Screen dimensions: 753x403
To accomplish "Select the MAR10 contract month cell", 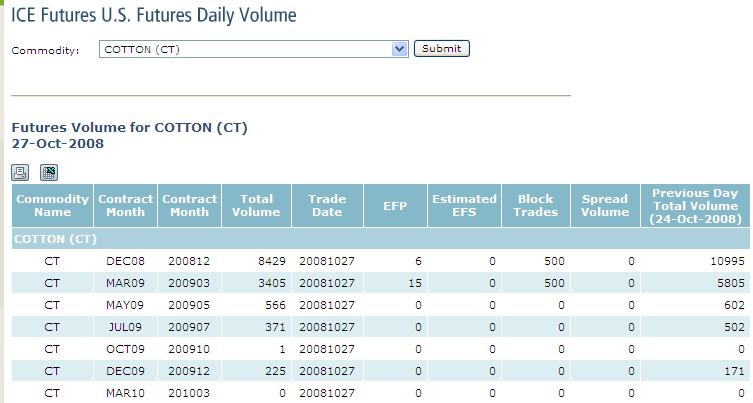I will [125, 393].
